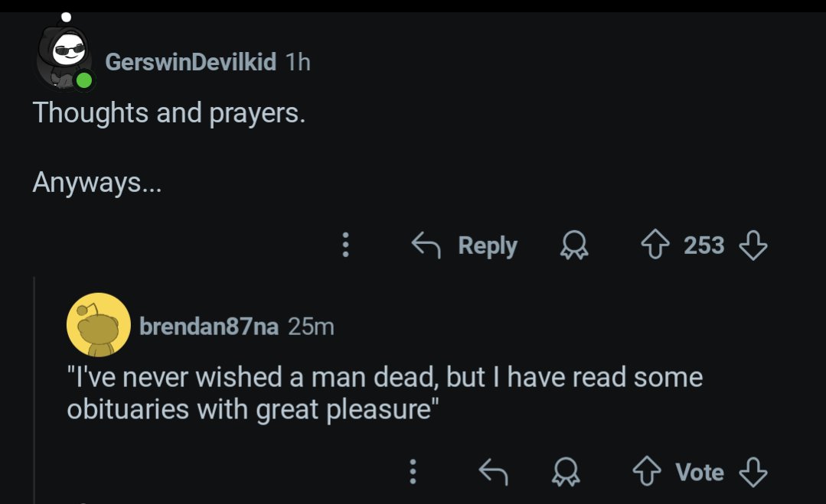Click the 1h timestamp on GerswinDevilkid's comment
This screenshot has height=504, width=826.
pos(298,62)
